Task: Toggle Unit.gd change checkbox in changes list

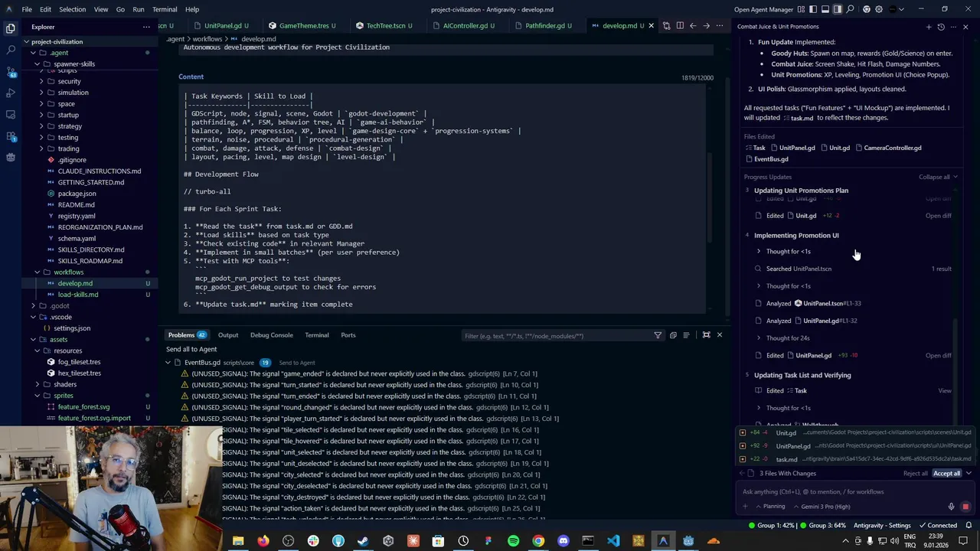Action: (742, 432)
